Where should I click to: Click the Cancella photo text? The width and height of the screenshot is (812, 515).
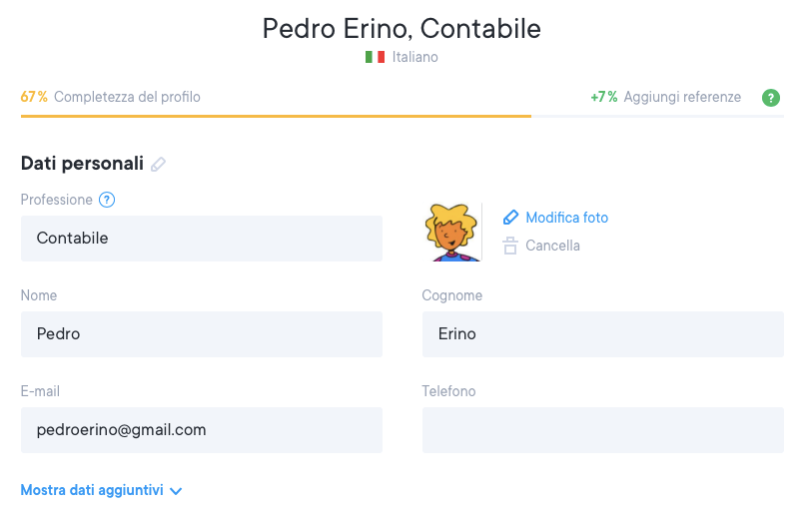tap(552, 246)
